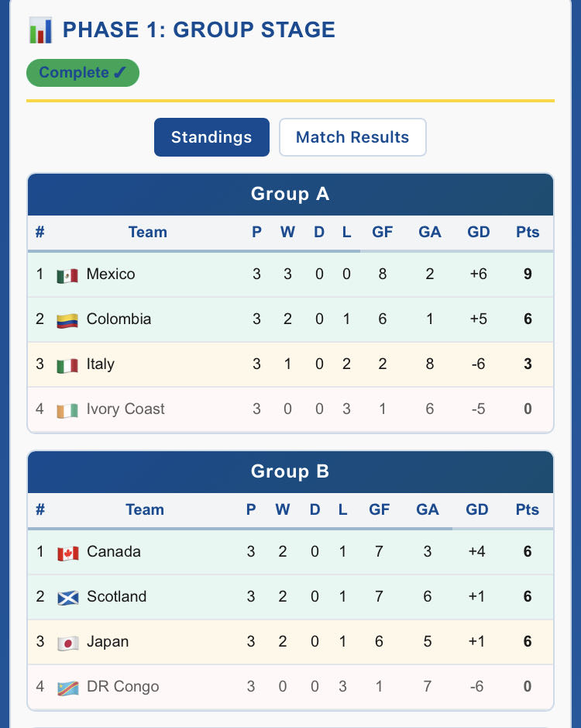This screenshot has width=581, height=728.
Task: Click the Scotland flag icon
Action: click(x=68, y=598)
